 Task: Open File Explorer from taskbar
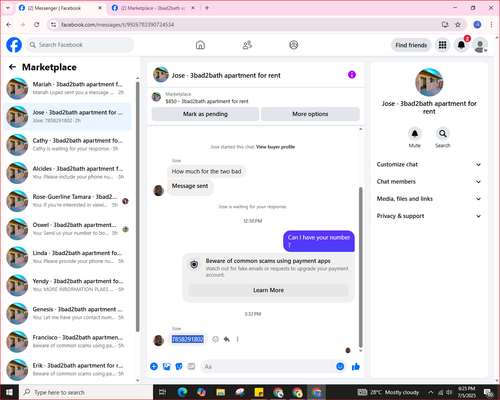pos(220,392)
